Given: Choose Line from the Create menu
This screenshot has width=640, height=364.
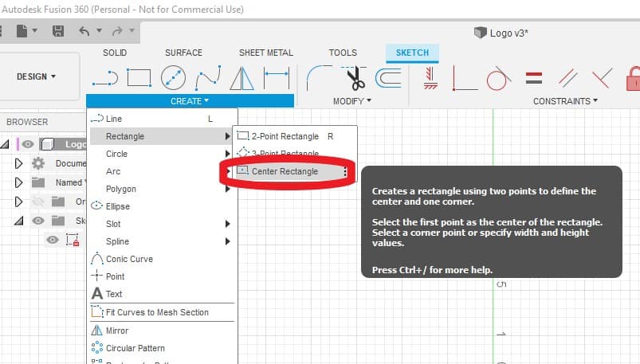Looking at the screenshot, I should point(163,119).
